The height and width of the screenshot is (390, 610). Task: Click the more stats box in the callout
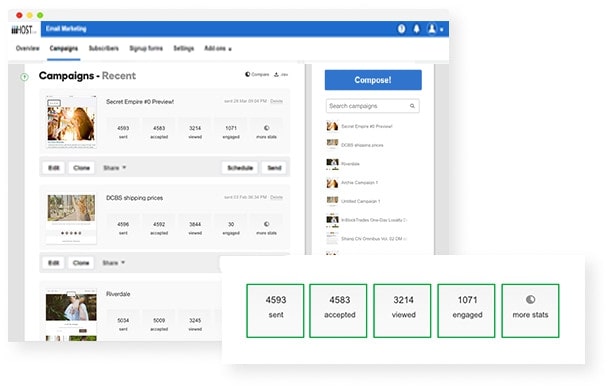coord(530,311)
